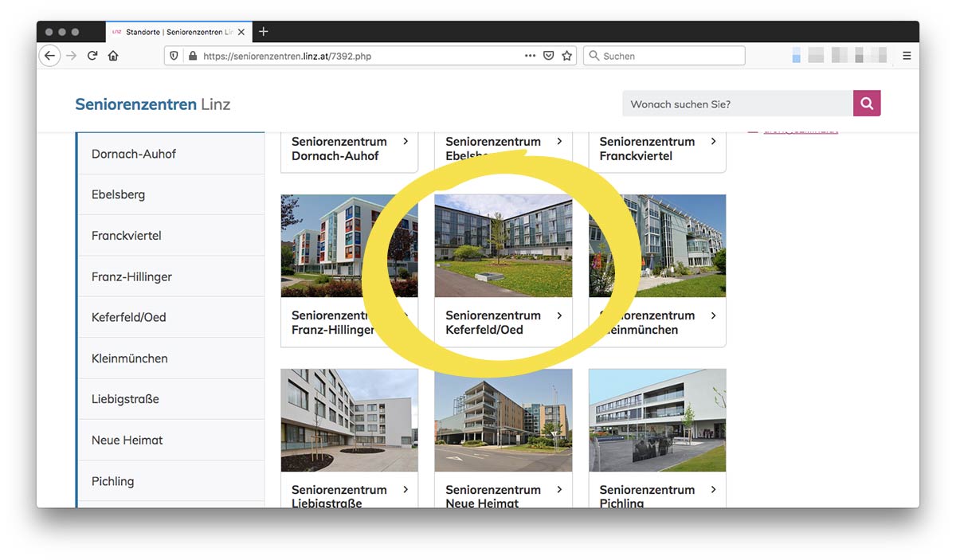Close the Standorte browser tab
Screen dimensions: 956x560
241,32
